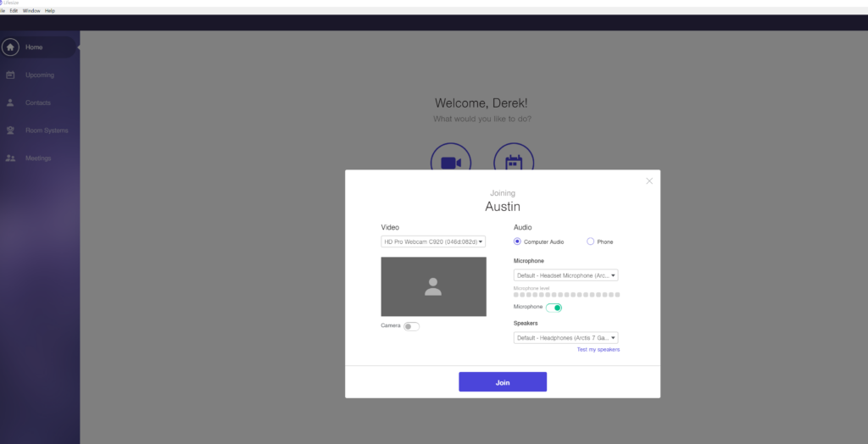
Task: Open the Room Systems icon
Action: tap(10, 130)
